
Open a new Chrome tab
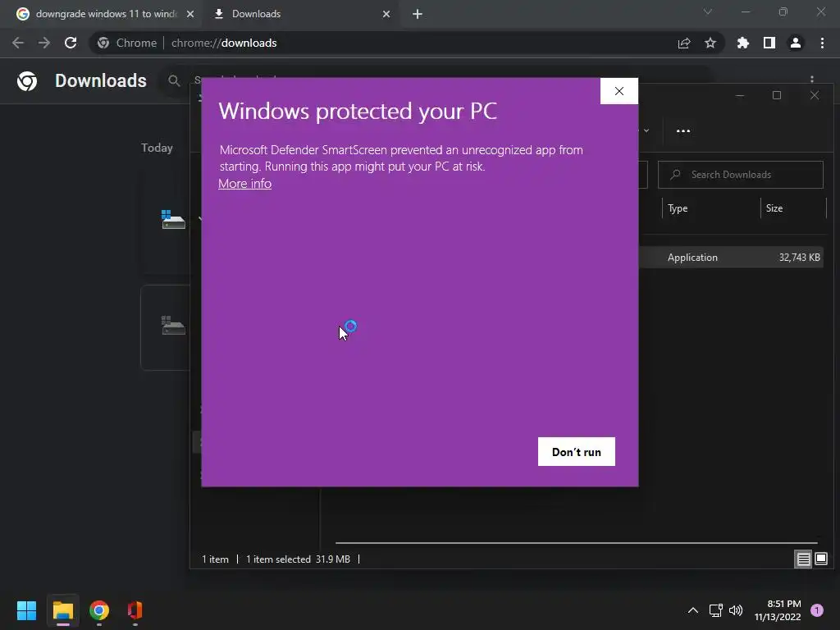pos(418,14)
